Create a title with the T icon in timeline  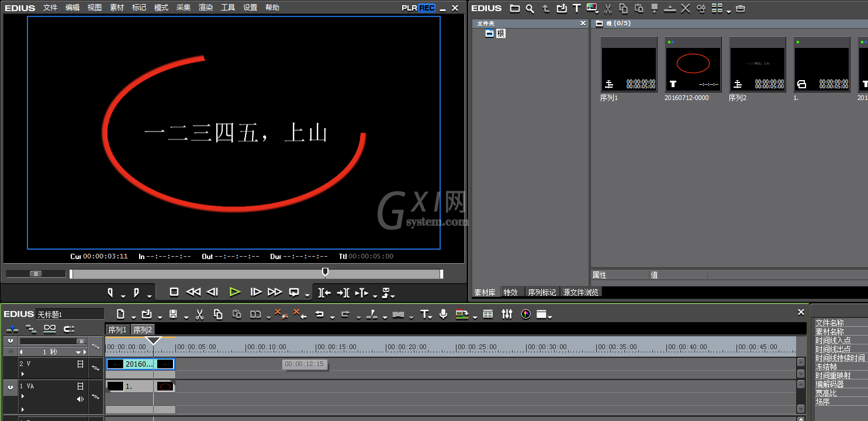click(424, 314)
